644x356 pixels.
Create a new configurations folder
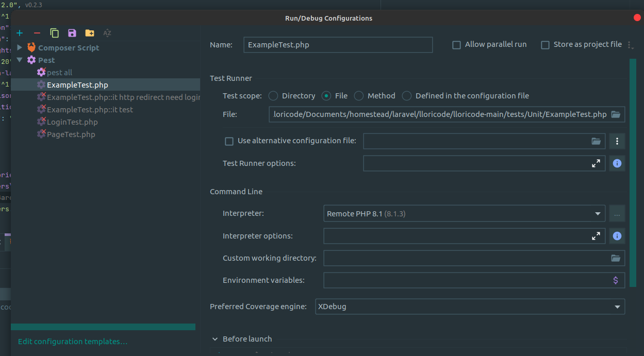(89, 32)
